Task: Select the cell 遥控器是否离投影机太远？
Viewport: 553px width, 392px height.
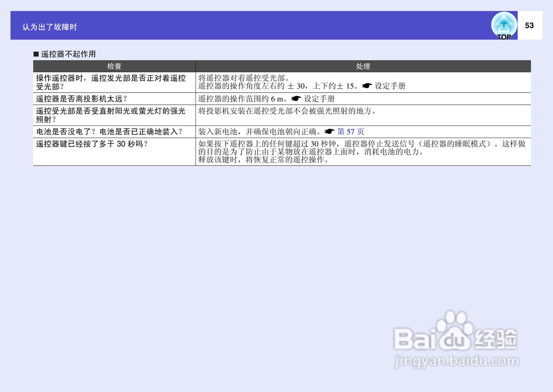Action: click(114, 99)
